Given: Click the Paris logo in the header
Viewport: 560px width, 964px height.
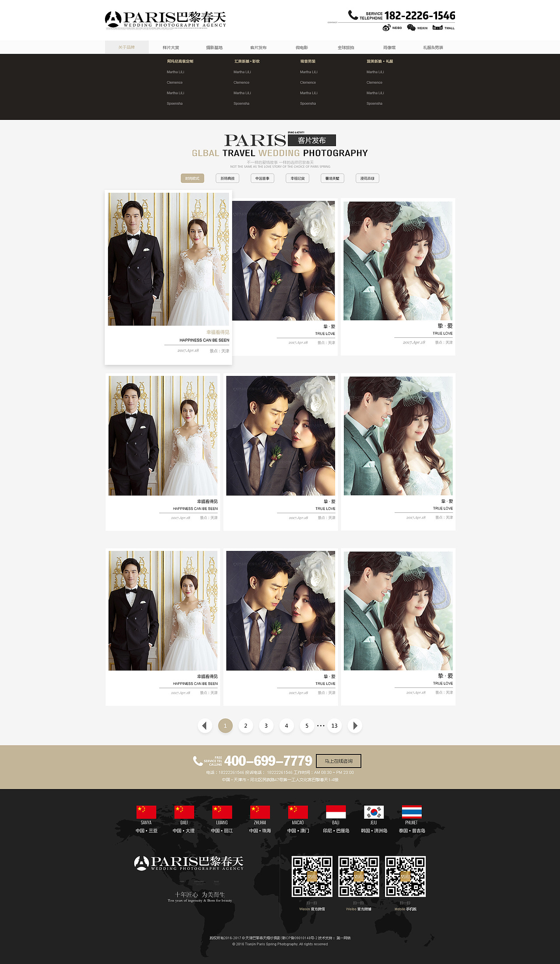Looking at the screenshot, I should coord(165,20).
